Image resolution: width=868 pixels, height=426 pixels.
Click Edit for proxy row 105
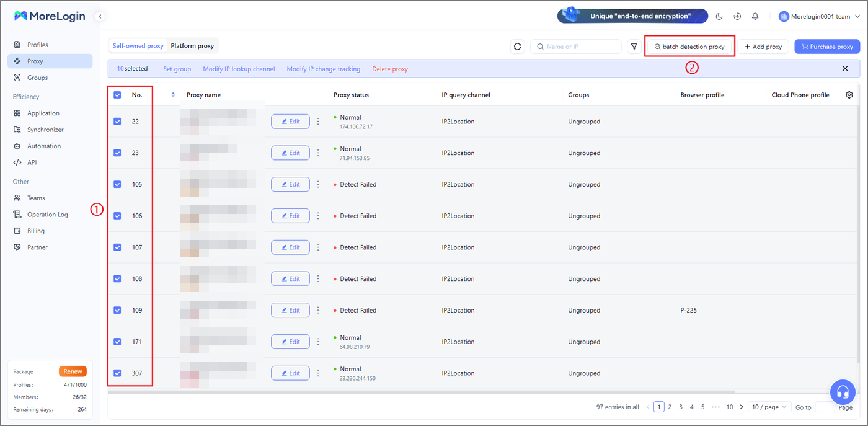290,184
